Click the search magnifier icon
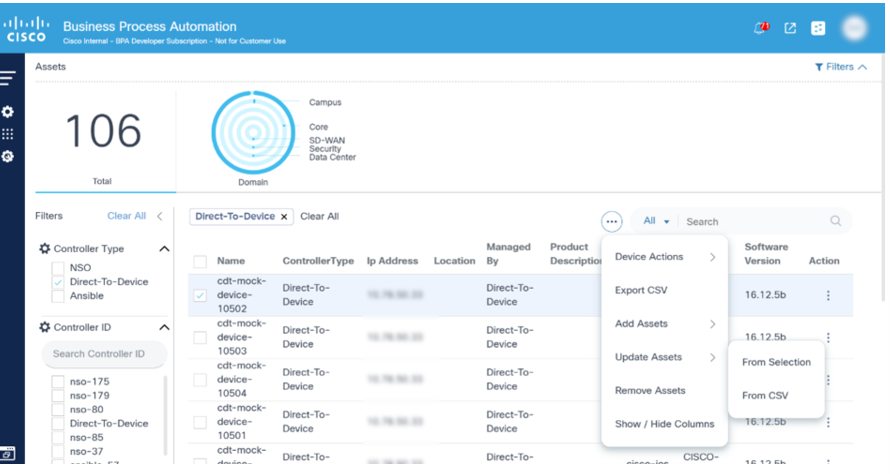Viewport: 890px width, 474px height. tap(836, 222)
